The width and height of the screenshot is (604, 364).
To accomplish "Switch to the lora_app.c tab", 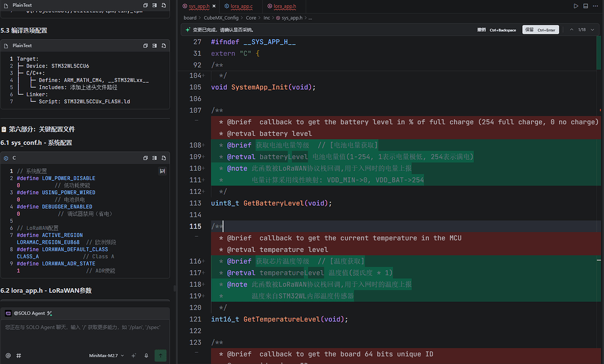I will coord(241,6).
